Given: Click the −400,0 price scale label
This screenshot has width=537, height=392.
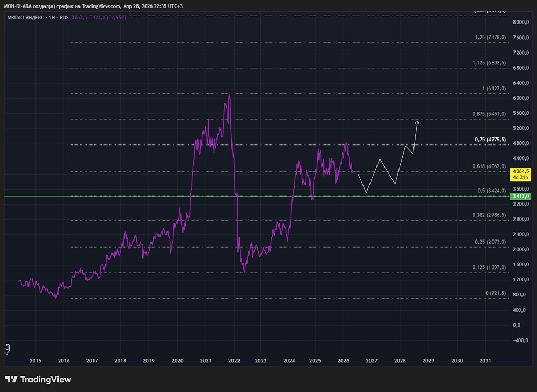Looking at the screenshot, I should point(521,340).
